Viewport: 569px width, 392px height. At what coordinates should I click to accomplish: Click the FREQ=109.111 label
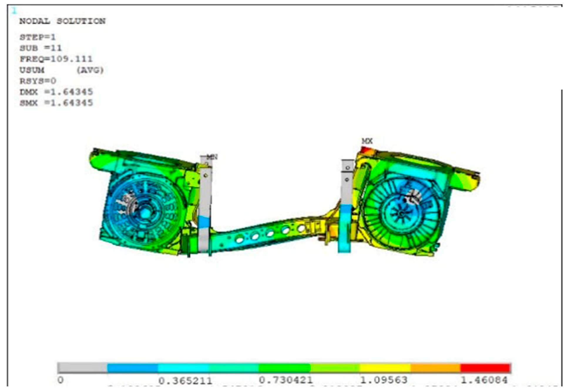(56, 59)
